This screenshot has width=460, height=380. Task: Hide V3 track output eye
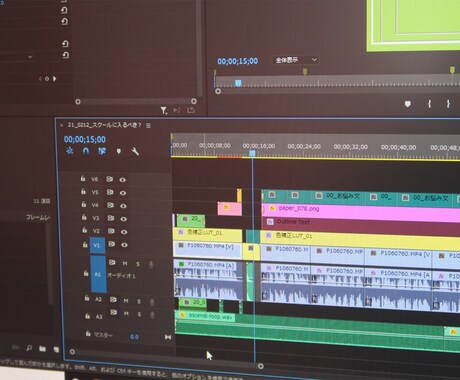124,219
